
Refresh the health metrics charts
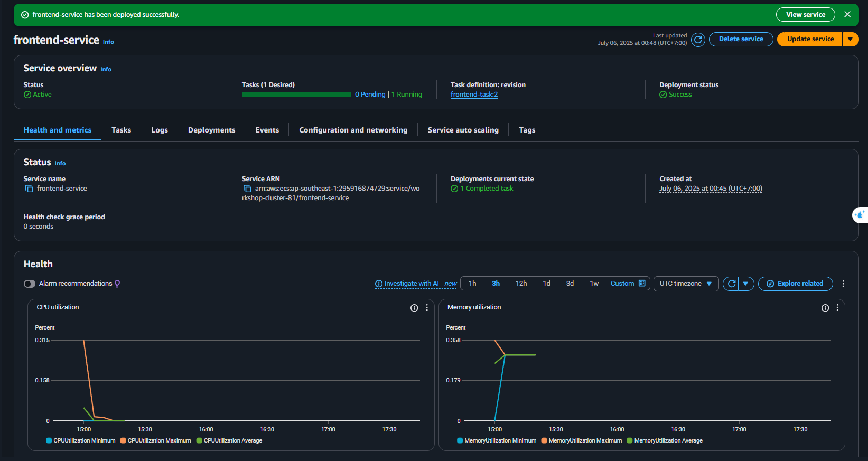(x=731, y=284)
